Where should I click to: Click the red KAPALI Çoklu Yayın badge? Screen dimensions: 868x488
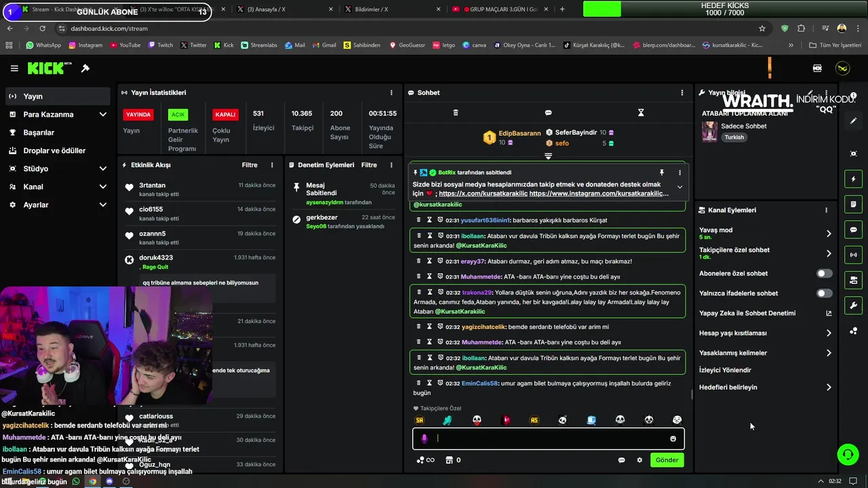(x=225, y=115)
